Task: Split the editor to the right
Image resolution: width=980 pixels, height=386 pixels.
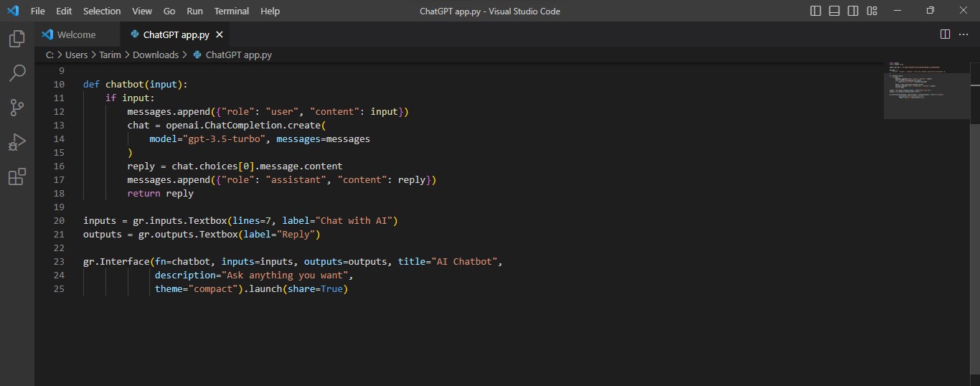Action: tap(945, 34)
